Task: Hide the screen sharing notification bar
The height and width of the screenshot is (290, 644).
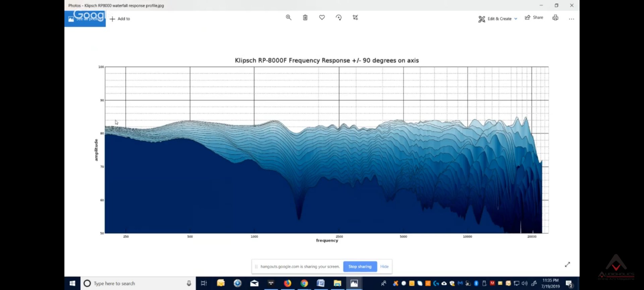Action: tap(384, 267)
